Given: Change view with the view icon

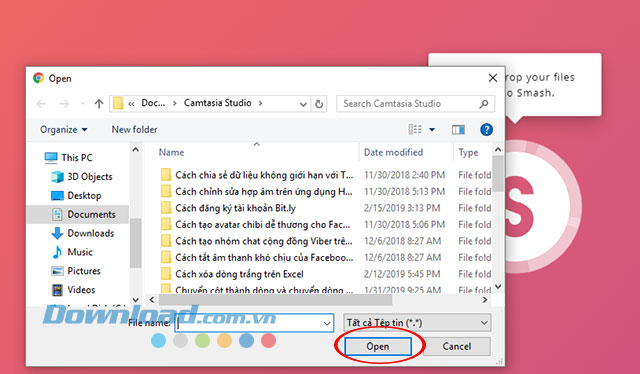Looking at the screenshot, I should point(415,129).
